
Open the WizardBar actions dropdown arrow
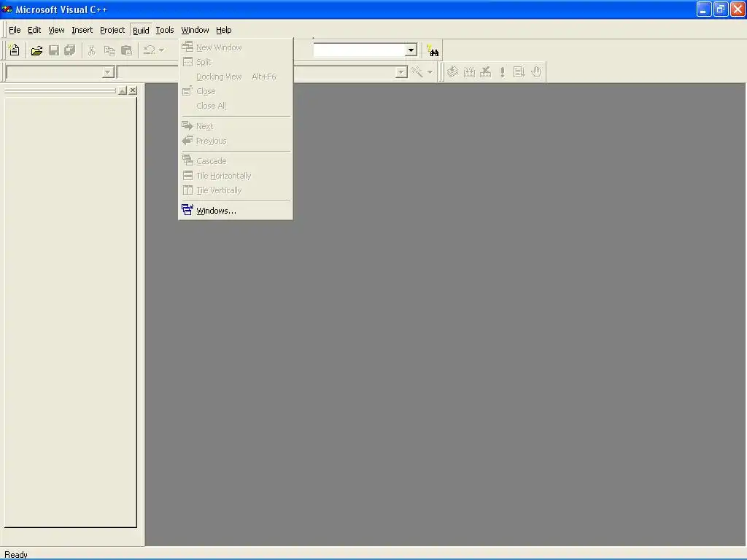click(430, 72)
